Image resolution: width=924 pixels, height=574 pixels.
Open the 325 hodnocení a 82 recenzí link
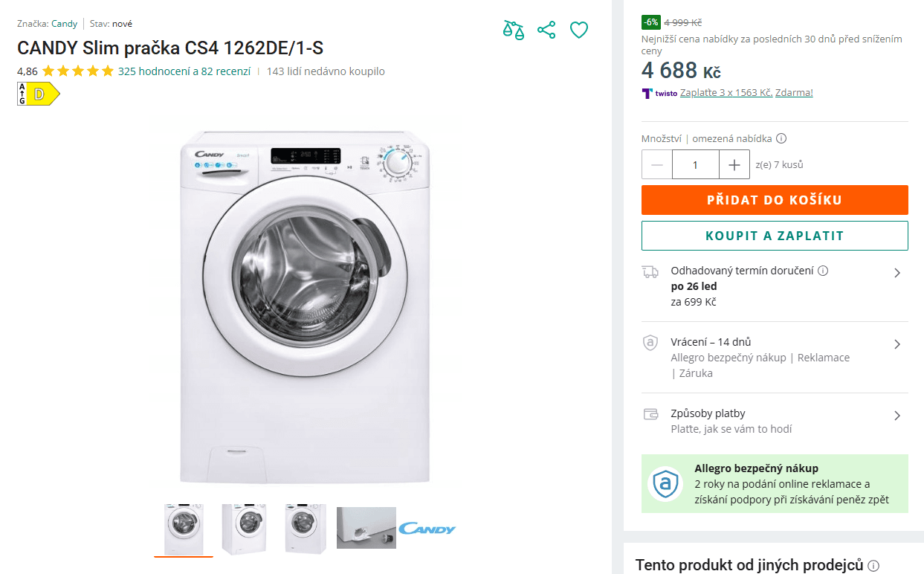tap(184, 71)
